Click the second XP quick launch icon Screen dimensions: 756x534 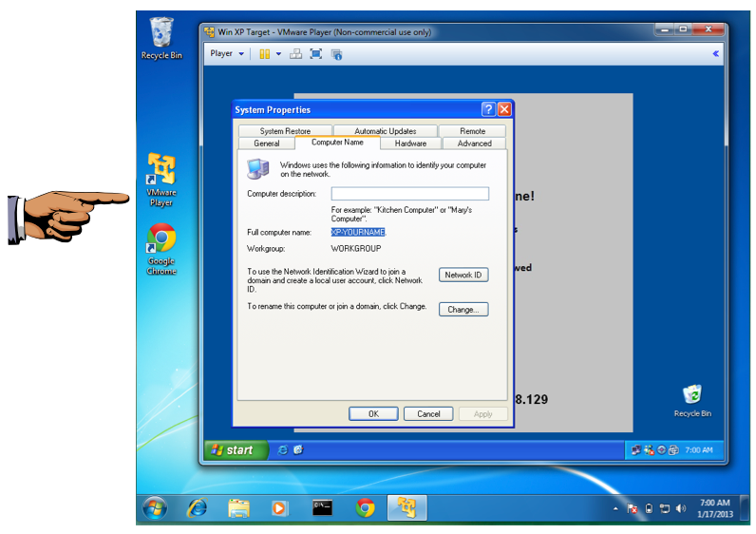pyautogui.click(x=298, y=450)
